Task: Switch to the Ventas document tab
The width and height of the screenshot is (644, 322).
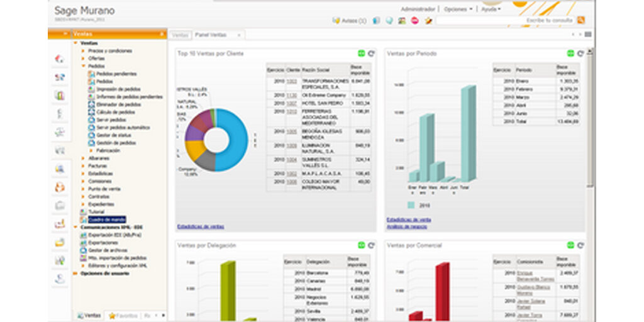Action: 180,35
